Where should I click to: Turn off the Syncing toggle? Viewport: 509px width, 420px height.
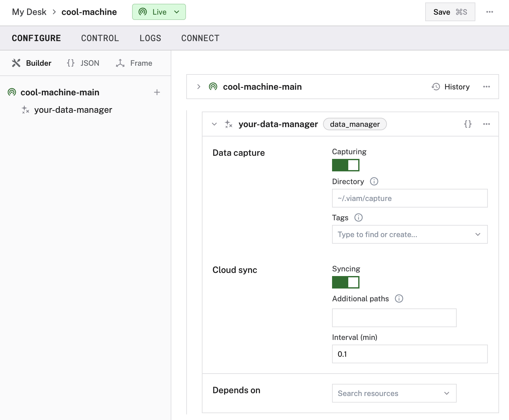[345, 282]
